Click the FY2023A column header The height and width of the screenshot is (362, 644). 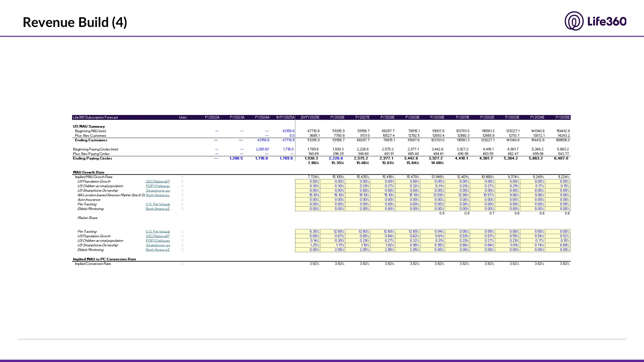point(237,117)
